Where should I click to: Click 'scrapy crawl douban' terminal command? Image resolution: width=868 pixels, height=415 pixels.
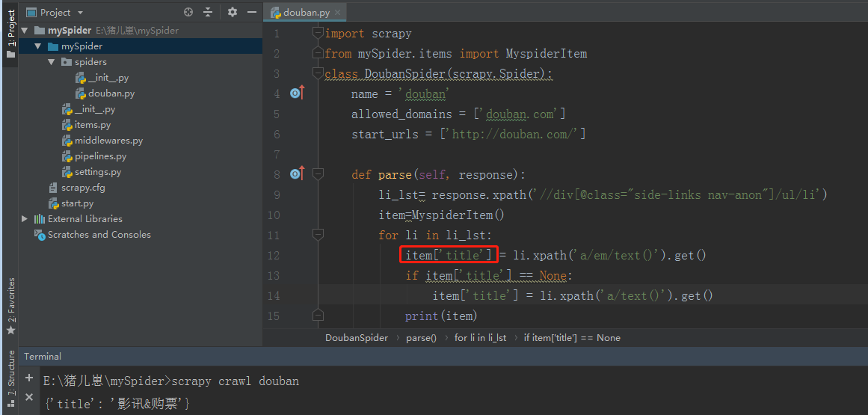pos(236,381)
